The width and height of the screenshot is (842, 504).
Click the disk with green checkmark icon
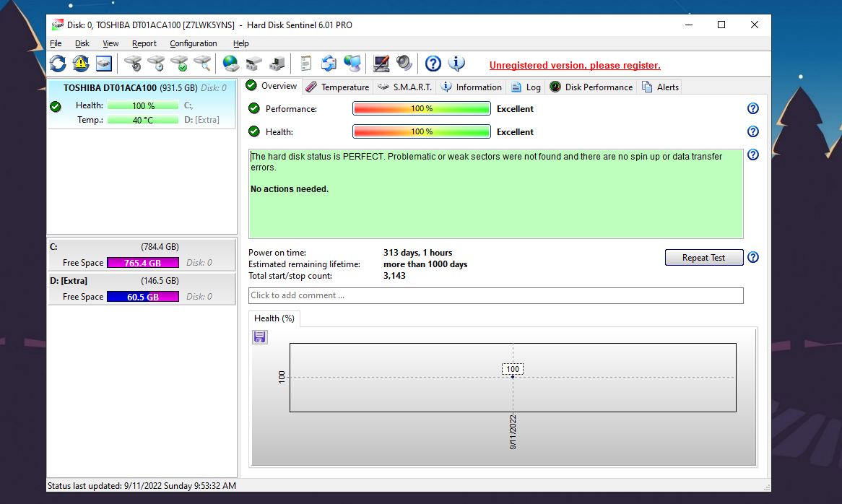click(179, 64)
